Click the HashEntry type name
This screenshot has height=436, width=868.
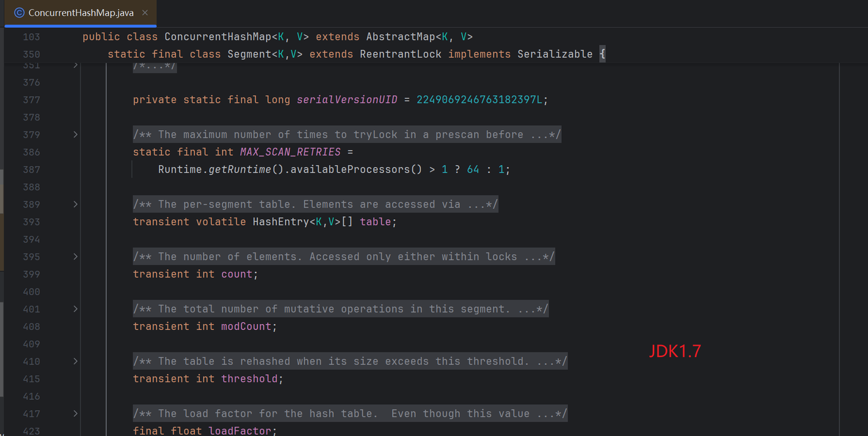[x=281, y=222]
